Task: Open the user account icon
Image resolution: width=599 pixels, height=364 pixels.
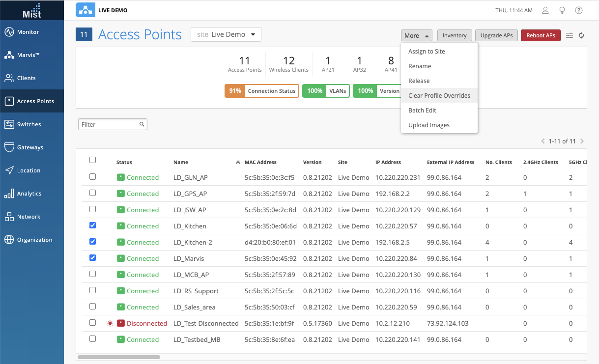Action: click(545, 10)
